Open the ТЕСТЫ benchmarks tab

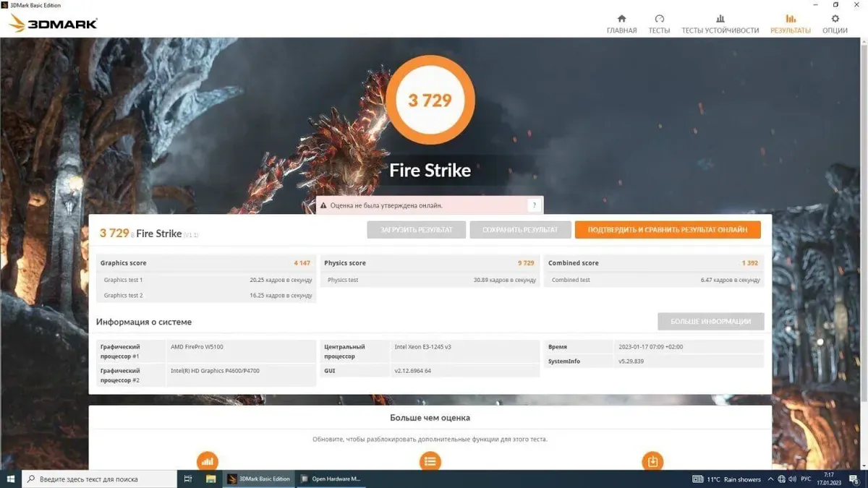[659, 24]
